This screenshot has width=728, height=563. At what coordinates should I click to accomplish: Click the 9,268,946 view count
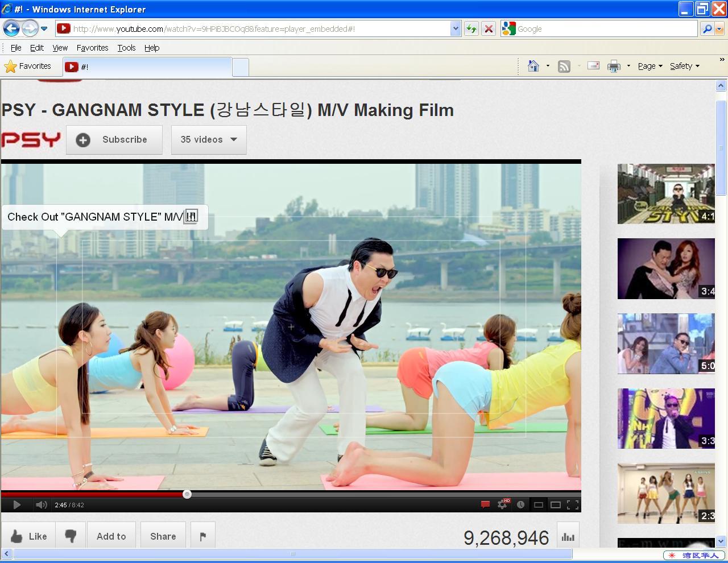coord(506,537)
